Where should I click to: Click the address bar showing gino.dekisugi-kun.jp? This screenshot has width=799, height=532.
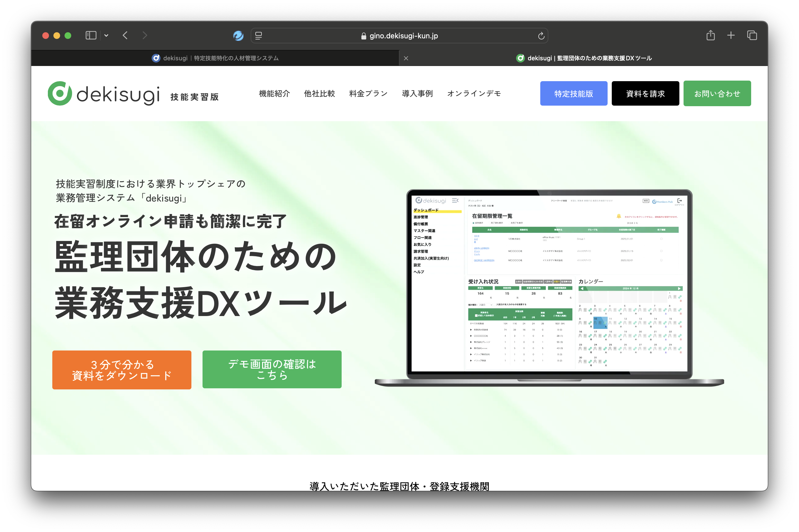pos(399,36)
